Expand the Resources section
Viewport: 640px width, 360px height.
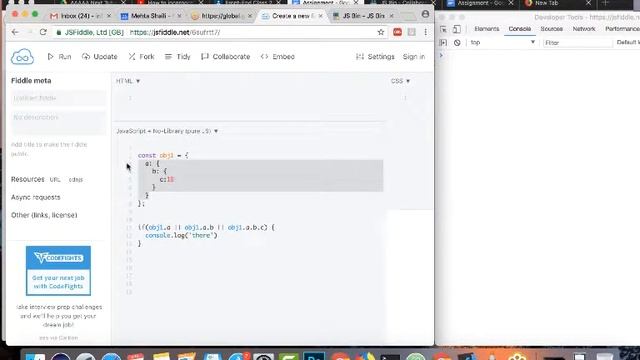tap(27, 179)
